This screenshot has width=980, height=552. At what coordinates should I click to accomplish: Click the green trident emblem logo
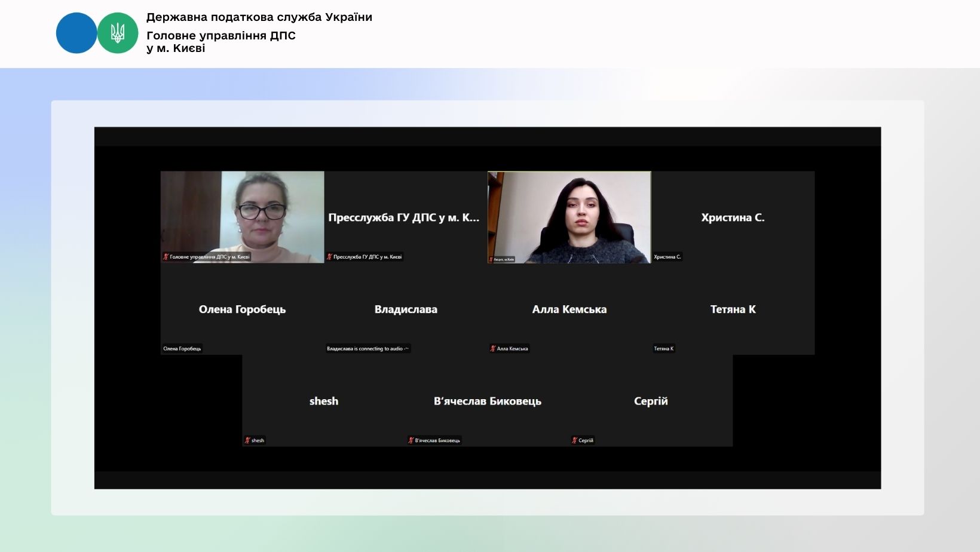click(118, 33)
